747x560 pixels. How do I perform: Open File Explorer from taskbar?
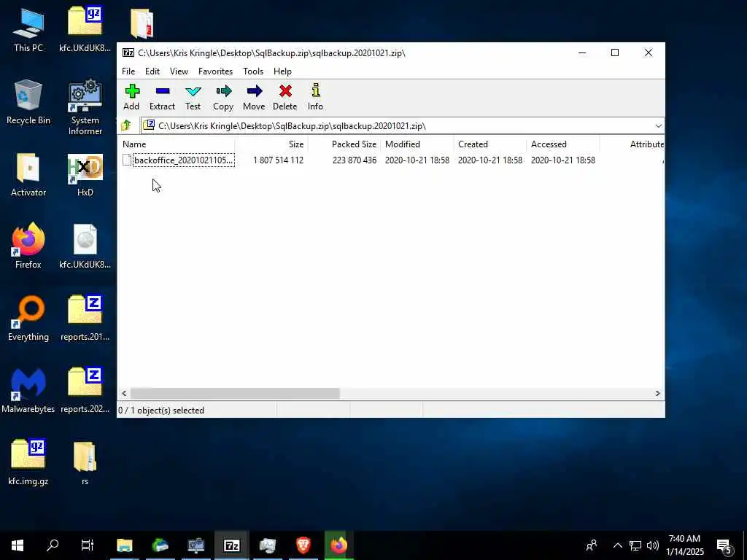(124, 545)
